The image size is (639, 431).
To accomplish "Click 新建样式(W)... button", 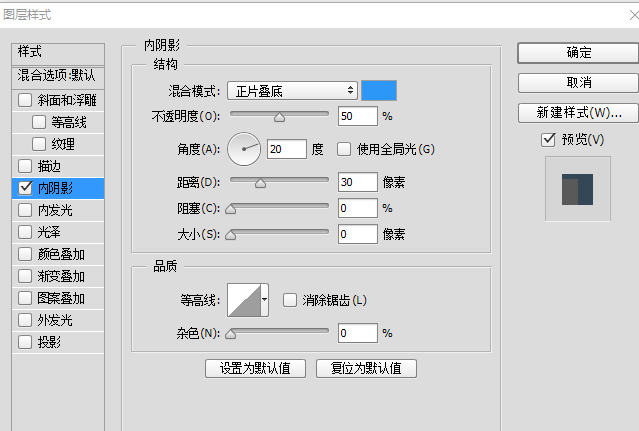I will point(578,113).
